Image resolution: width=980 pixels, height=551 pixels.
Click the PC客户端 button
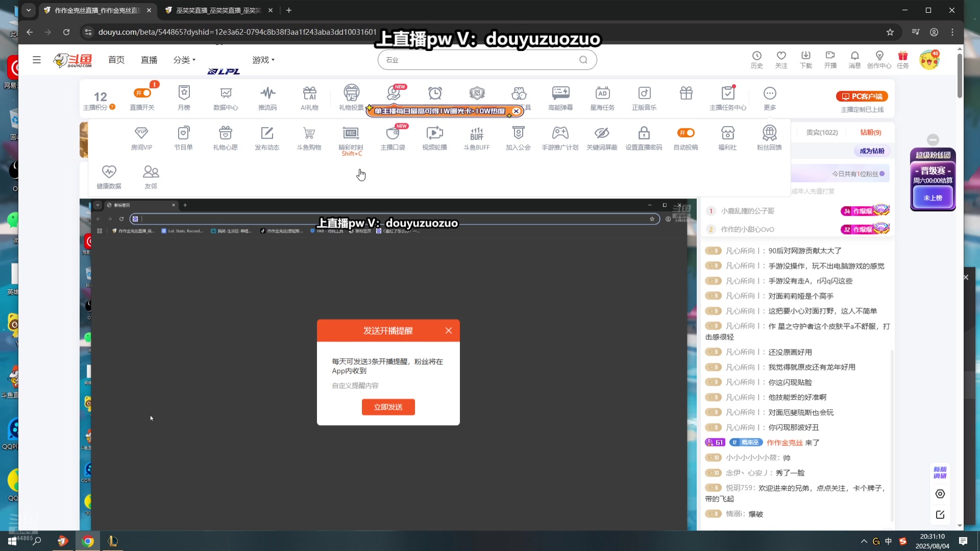tap(862, 96)
